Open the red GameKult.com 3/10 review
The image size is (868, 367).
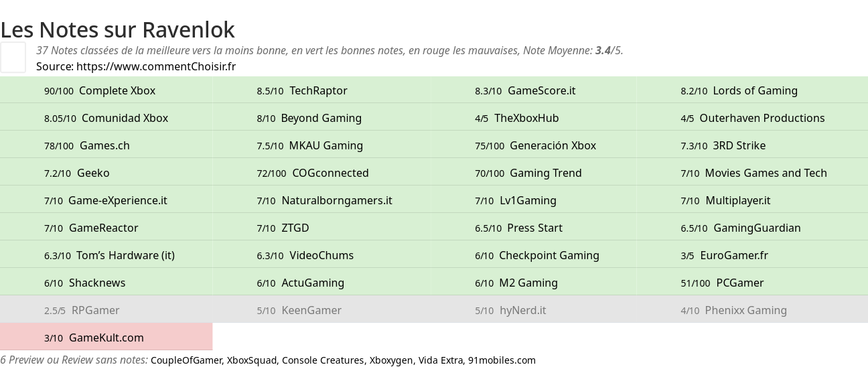coord(106,338)
